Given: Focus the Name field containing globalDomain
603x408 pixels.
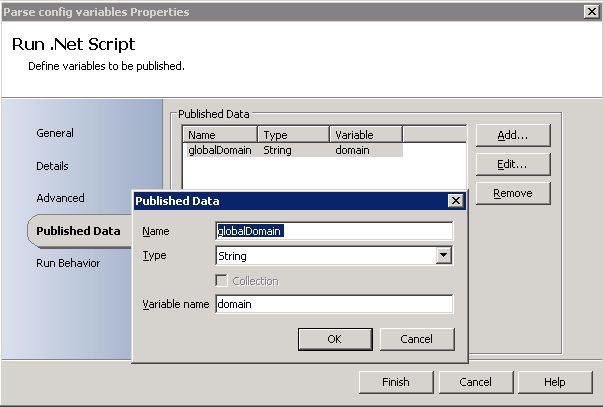Looking at the screenshot, I should 334,231.
